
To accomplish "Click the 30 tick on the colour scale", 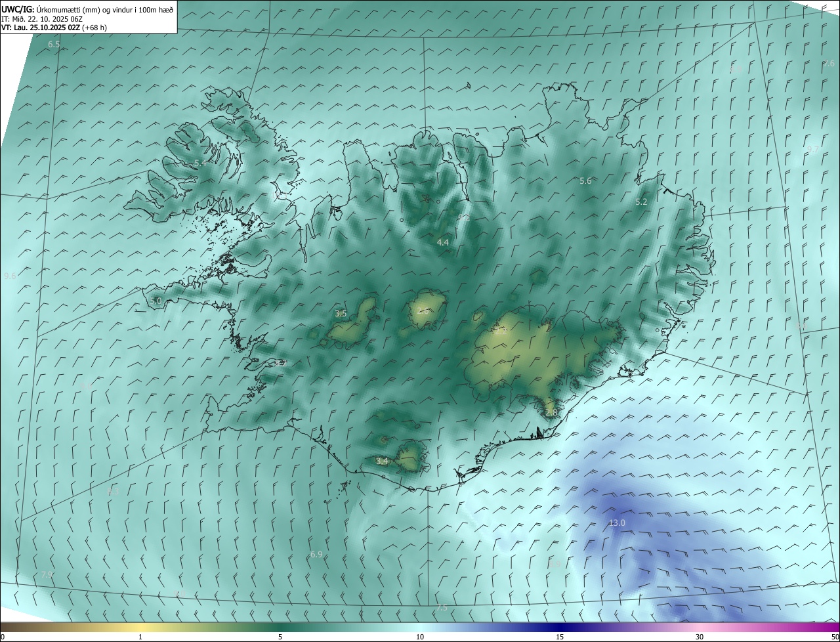I will (700, 637).
